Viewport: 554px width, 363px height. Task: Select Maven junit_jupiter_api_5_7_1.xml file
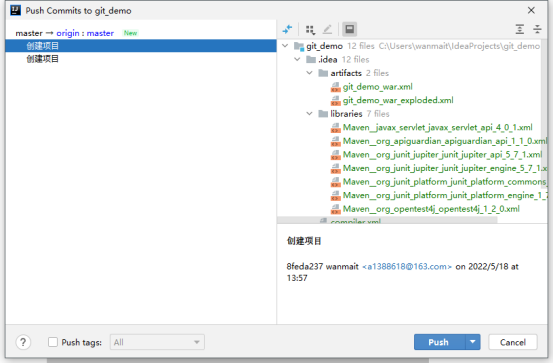click(x=442, y=155)
